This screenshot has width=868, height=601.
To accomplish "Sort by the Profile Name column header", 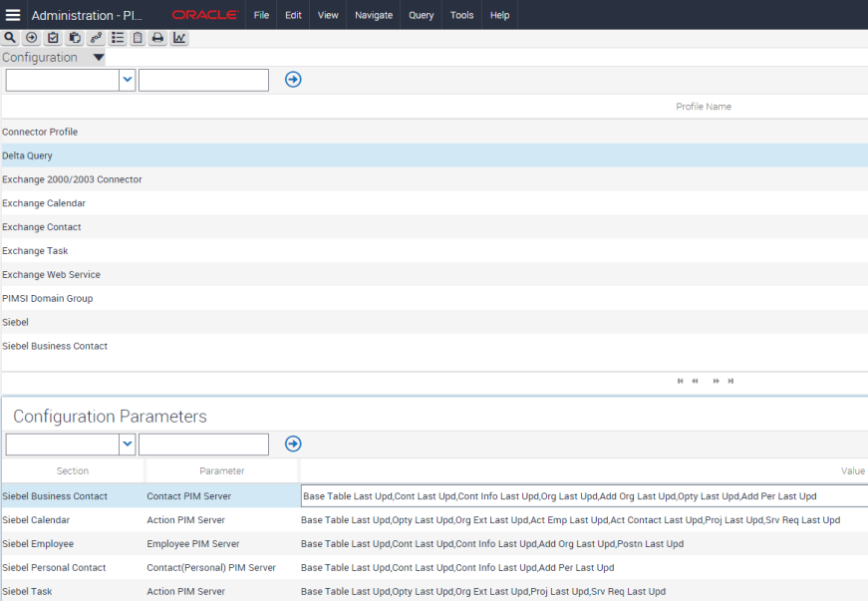I will 704,107.
